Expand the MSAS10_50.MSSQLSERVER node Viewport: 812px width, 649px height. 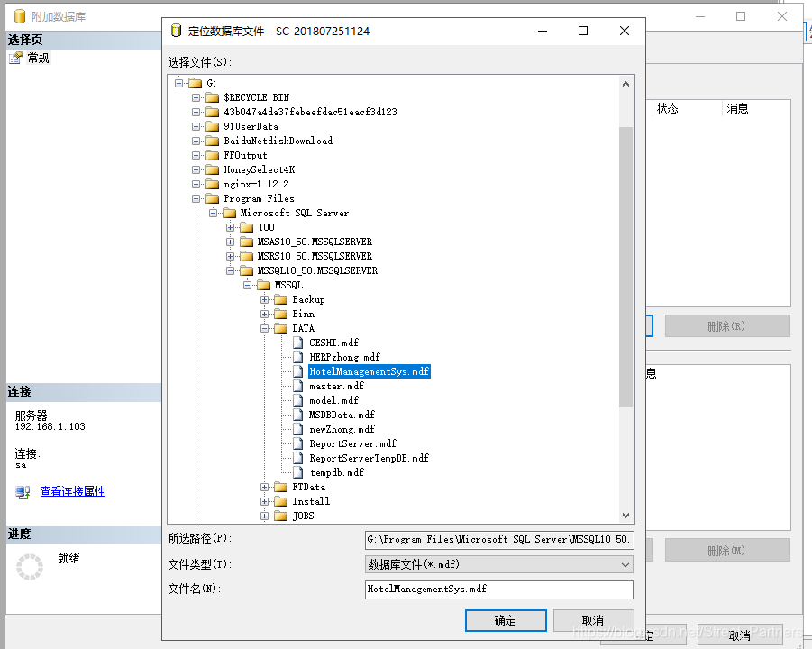[230, 242]
